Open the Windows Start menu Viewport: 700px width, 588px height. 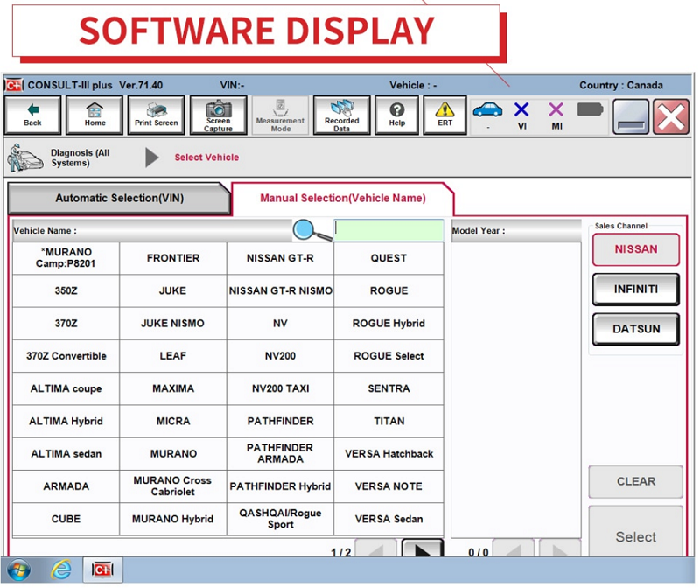(x=18, y=570)
